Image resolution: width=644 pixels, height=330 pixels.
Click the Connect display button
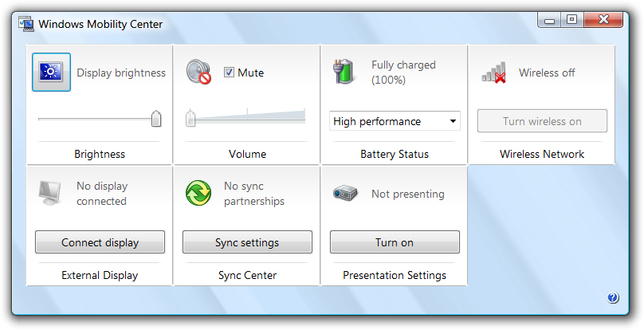point(100,242)
